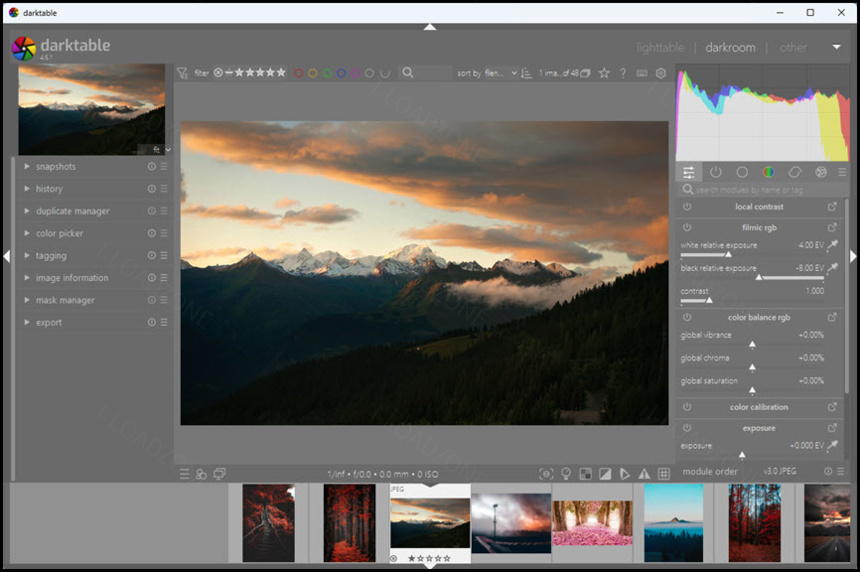860x572 pixels.
Task: Open quick presets menu below image
Action: click(x=184, y=474)
